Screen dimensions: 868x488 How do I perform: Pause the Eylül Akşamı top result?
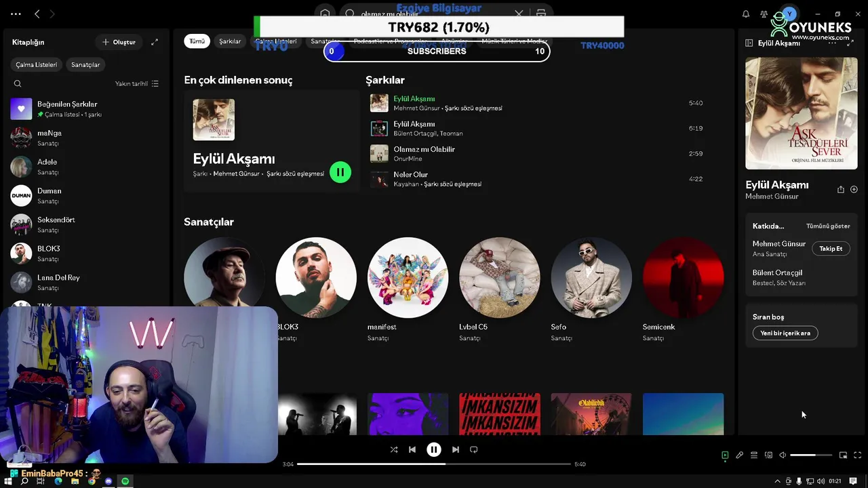click(x=340, y=172)
